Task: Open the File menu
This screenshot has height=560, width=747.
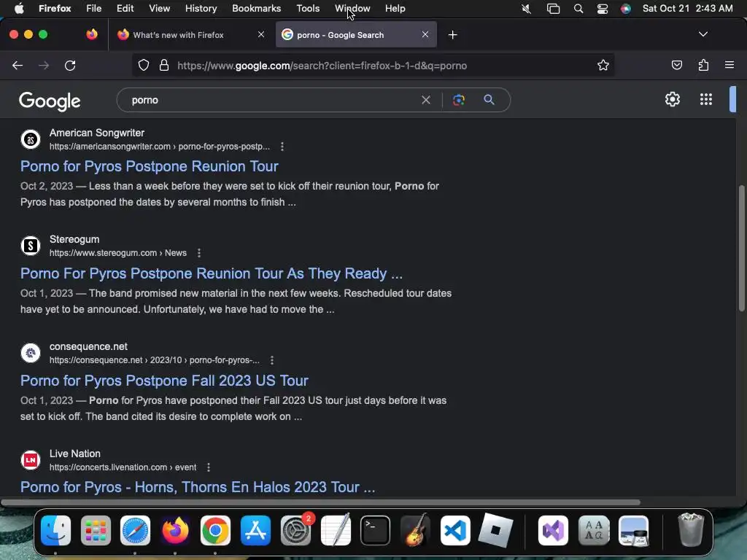Action: 93,9
